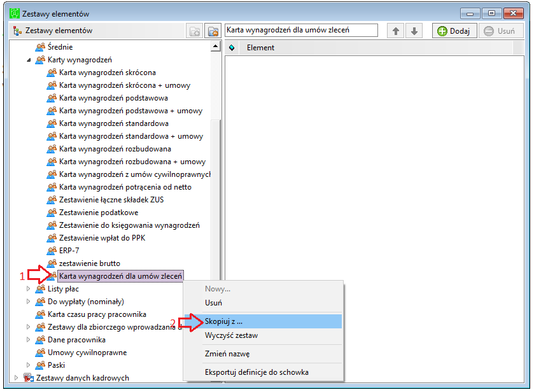Expand the Paski tree node
The width and height of the screenshot is (534, 392).
point(28,365)
